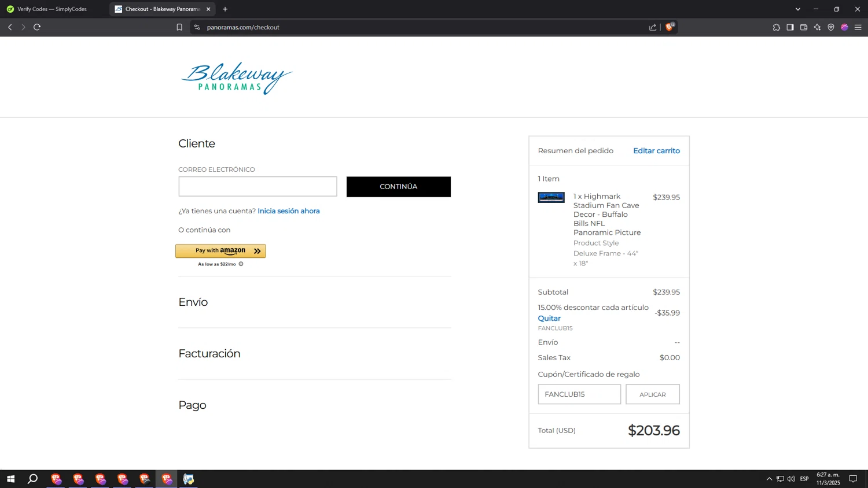
Task: Open the volume speaker icon
Action: [x=791, y=479]
